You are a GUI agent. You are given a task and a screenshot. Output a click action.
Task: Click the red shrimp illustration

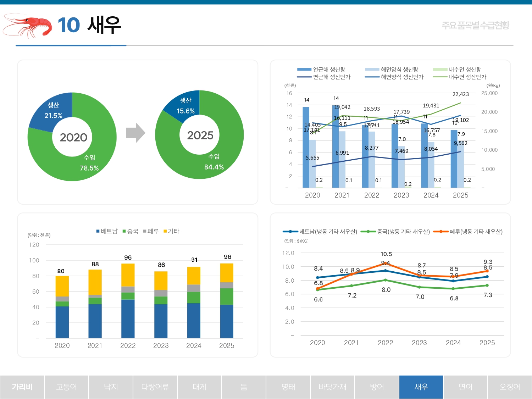pos(27,26)
